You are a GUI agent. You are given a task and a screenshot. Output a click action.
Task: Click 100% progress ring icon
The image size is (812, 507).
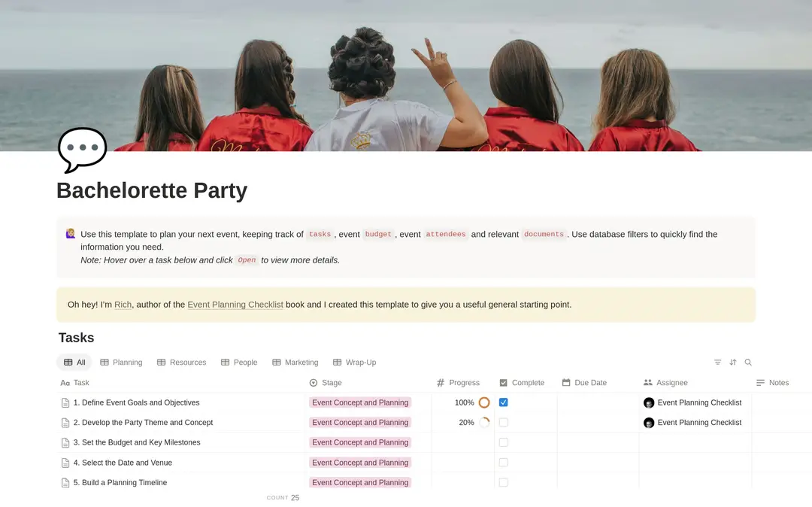tap(484, 402)
